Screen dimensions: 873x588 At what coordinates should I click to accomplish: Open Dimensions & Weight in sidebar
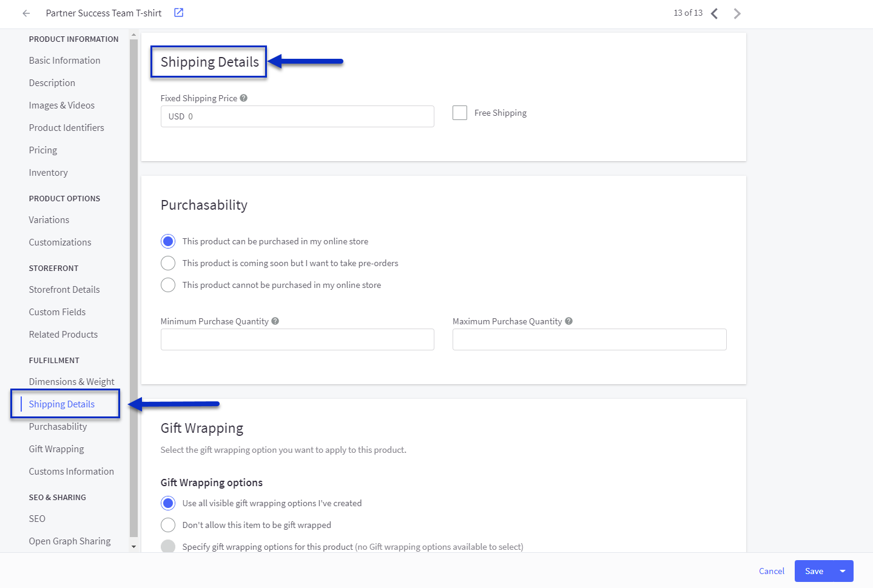(x=72, y=382)
